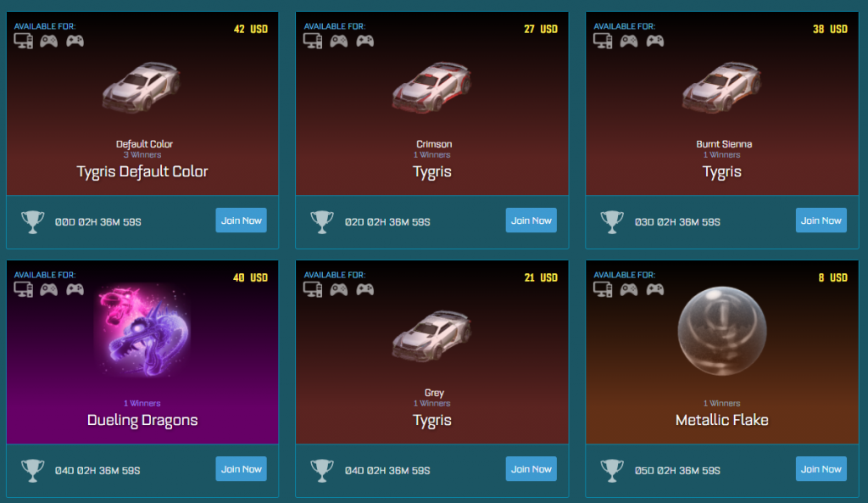Viewport: 868px width, 503px height.
Task: Join the Tygris Default Color giveaway
Action: click(x=242, y=221)
